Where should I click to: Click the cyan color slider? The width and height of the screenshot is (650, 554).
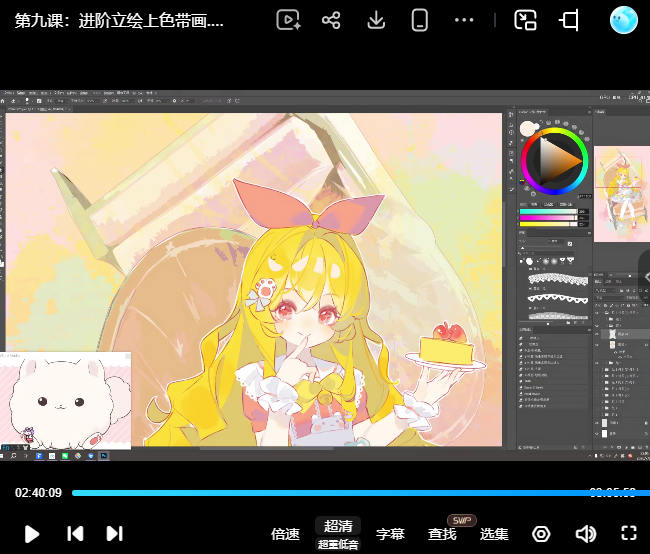pyautogui.click(x=549, y=211)
